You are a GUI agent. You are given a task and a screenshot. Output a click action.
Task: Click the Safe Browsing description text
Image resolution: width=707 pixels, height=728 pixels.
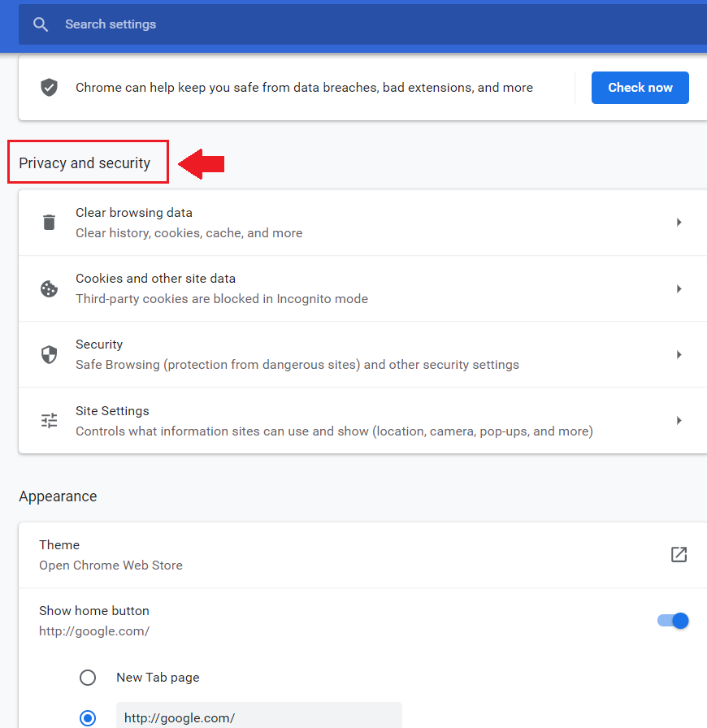pyautogui.click(x=297, y=365)
